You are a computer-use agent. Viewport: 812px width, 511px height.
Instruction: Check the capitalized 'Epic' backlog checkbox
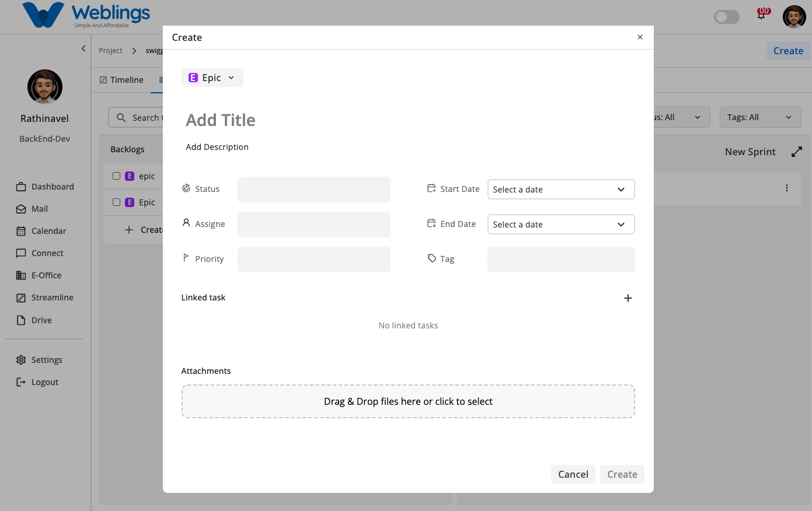point(116,202)
